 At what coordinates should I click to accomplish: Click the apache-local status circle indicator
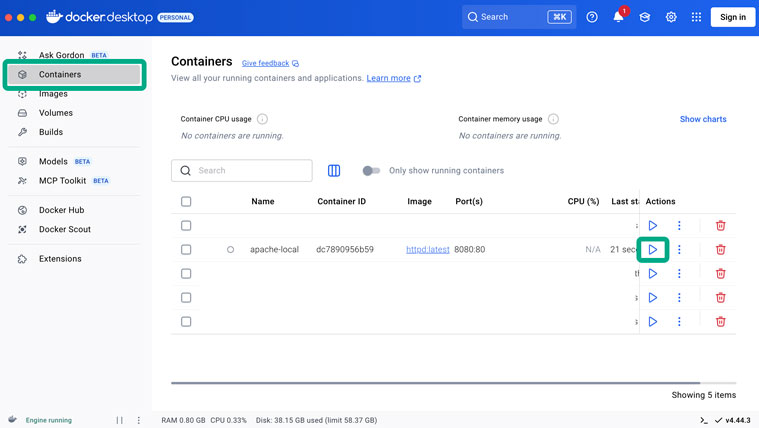point(230,250)
